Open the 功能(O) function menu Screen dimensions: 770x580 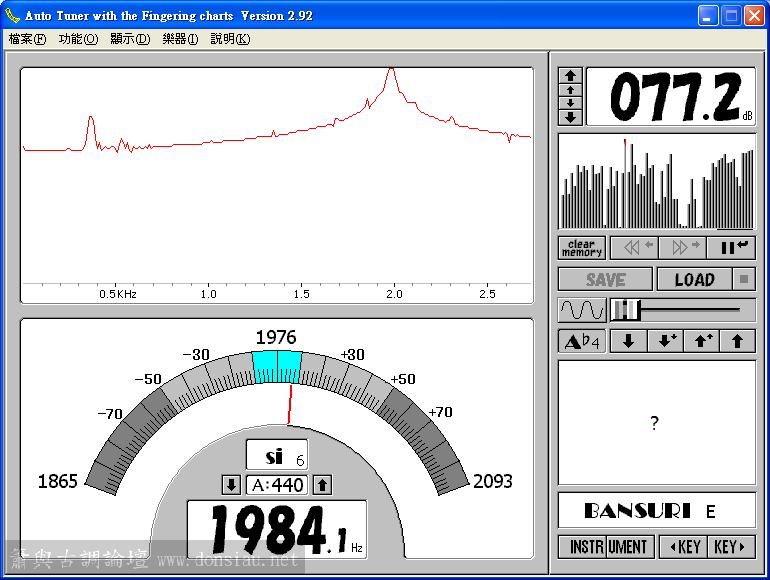click(78, 39)
